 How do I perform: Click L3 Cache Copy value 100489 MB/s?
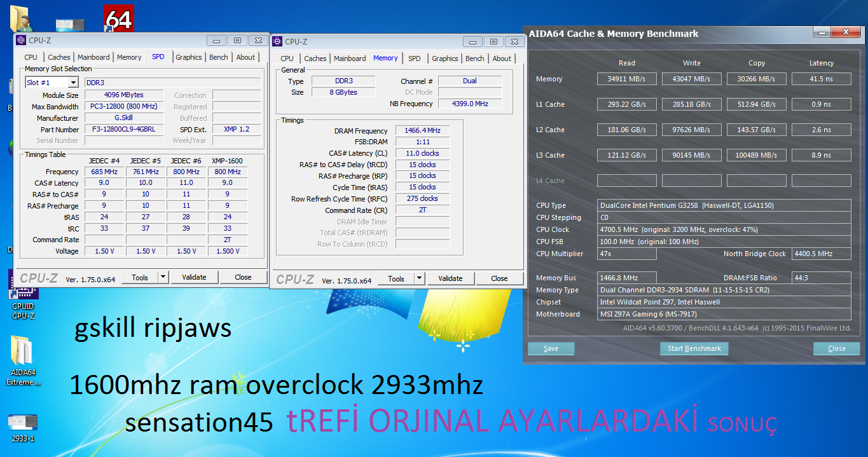[x=757, y=155]
